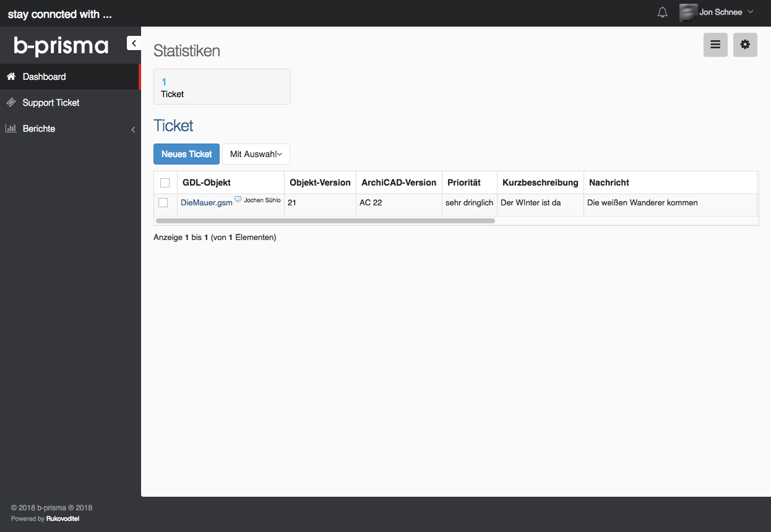This screenshot has width=771, height=532.
Task: Open the gear settings button
Action: [x=745, y=45]
